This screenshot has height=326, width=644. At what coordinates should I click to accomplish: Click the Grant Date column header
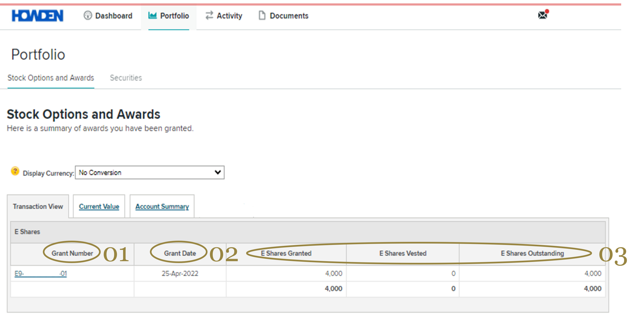pyautogui.click(x=180, y=253)
